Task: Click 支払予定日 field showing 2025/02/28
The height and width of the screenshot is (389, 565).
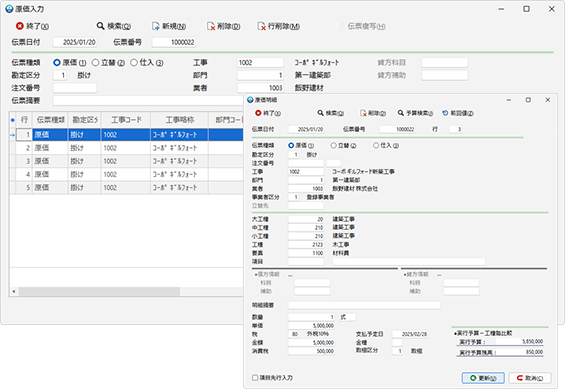Action: coord(410,334)
